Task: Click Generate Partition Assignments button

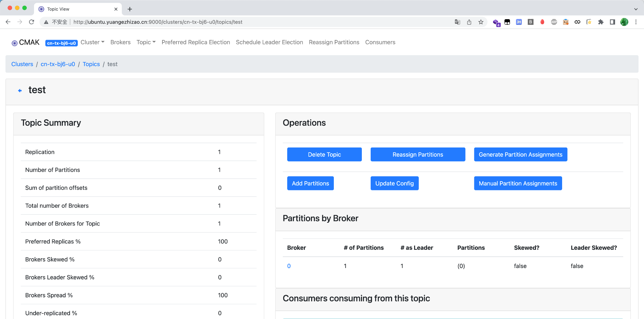Action: tap(521, 154)
